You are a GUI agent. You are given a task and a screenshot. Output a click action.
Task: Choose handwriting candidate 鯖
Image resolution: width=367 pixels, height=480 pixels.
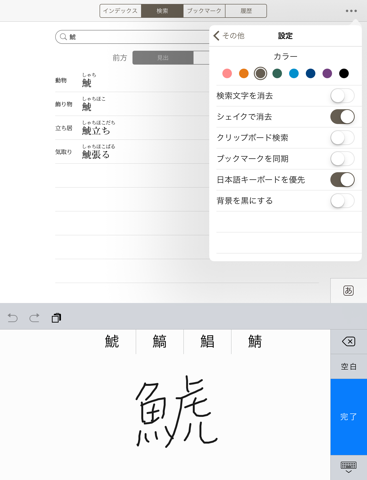(x=255, y=342)
